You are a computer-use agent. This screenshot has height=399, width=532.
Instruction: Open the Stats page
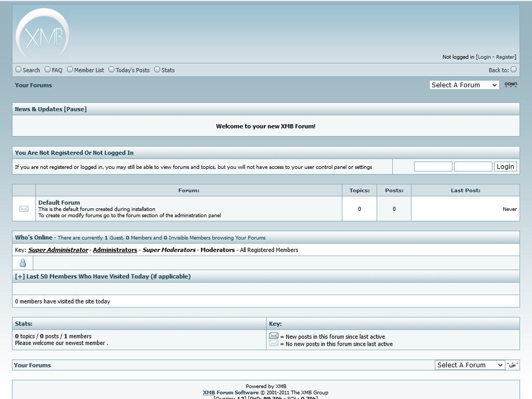(x=168, y=70)
